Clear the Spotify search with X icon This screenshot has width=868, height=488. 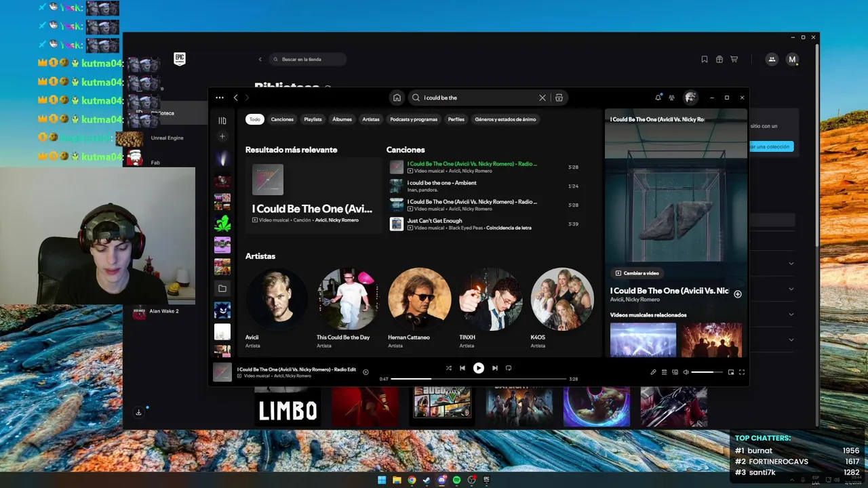tap(542, 98)
